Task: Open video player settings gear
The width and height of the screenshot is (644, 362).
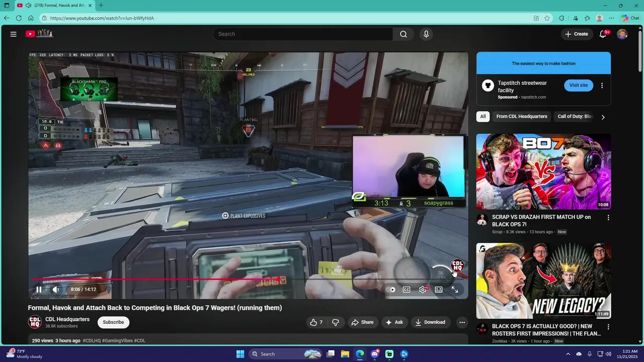Action: (423, 290)
